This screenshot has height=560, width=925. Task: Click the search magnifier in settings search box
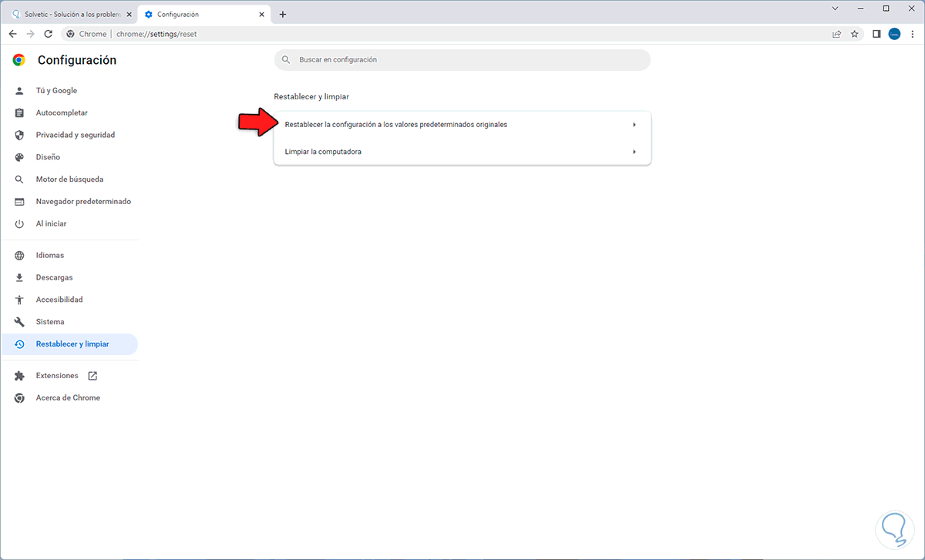[x=286, y=60]
